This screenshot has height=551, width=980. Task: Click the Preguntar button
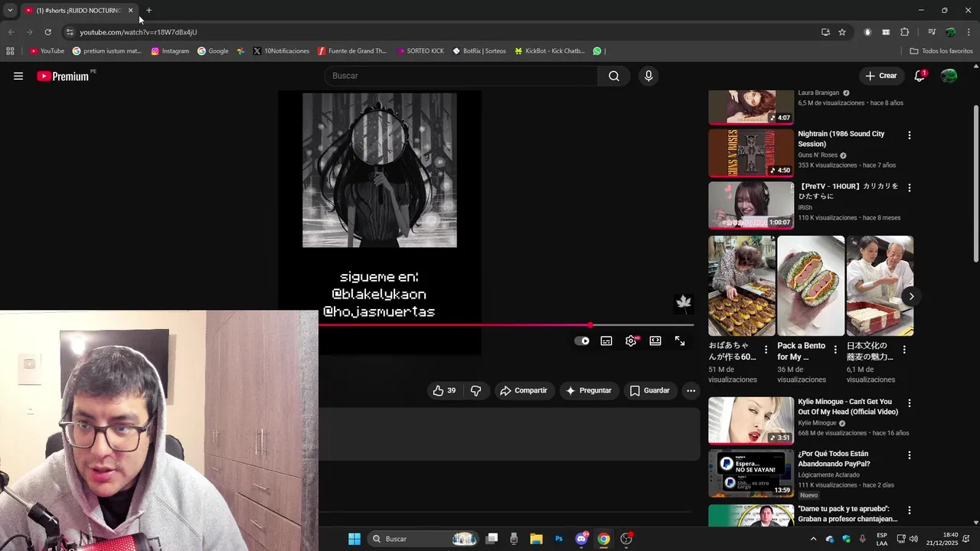click(x=588, y=390)
